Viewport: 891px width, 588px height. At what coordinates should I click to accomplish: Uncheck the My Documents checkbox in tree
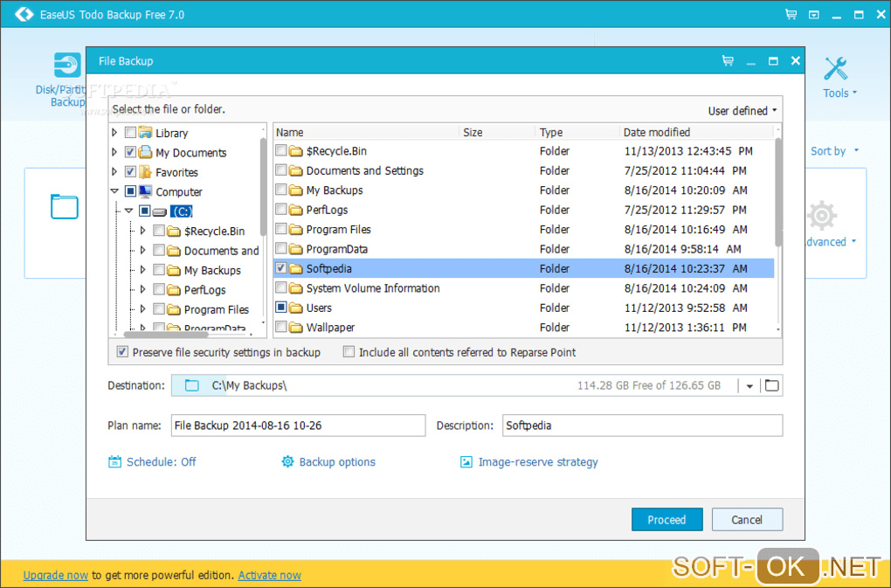130,152
